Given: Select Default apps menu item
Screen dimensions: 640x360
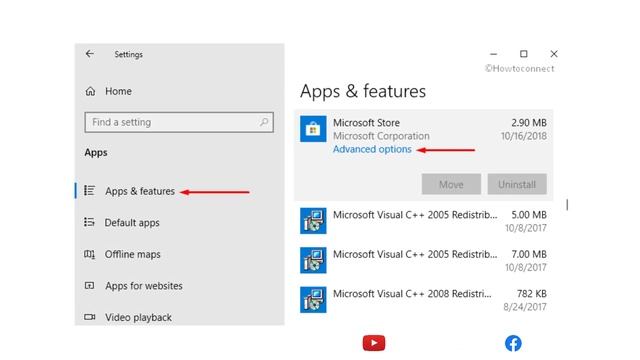Looking at the screenshot, I should [132, 223].
